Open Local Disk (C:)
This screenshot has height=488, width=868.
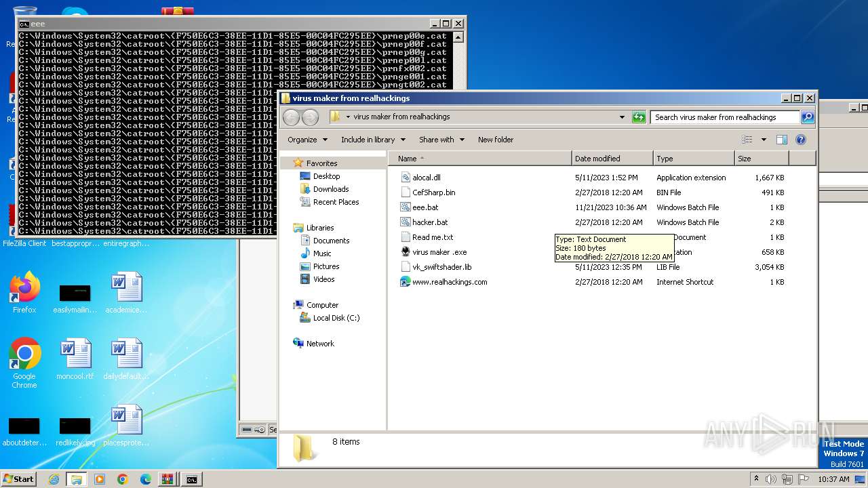[x=336, y=318]
